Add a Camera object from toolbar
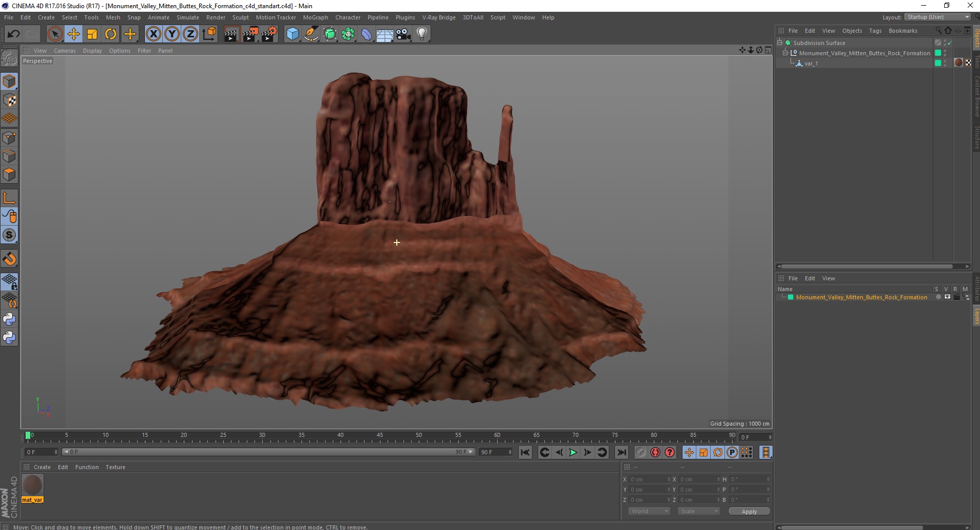 [x=403, y=34]
